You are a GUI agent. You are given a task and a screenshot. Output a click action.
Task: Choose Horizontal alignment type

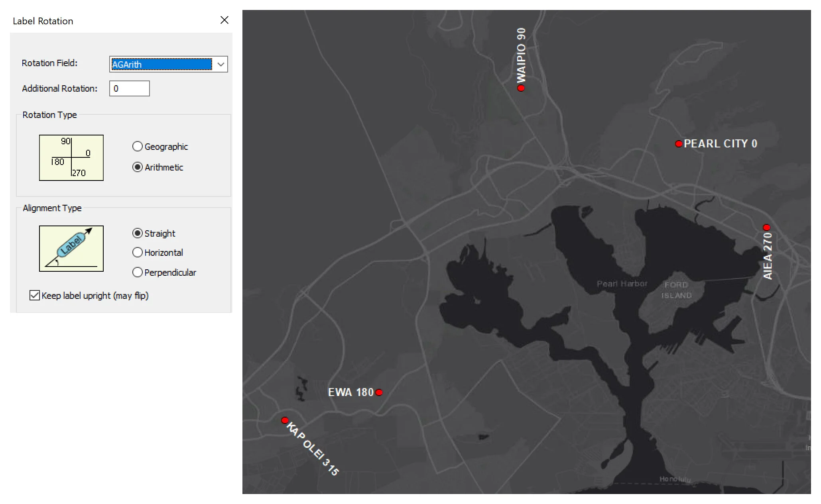[138, 253]
